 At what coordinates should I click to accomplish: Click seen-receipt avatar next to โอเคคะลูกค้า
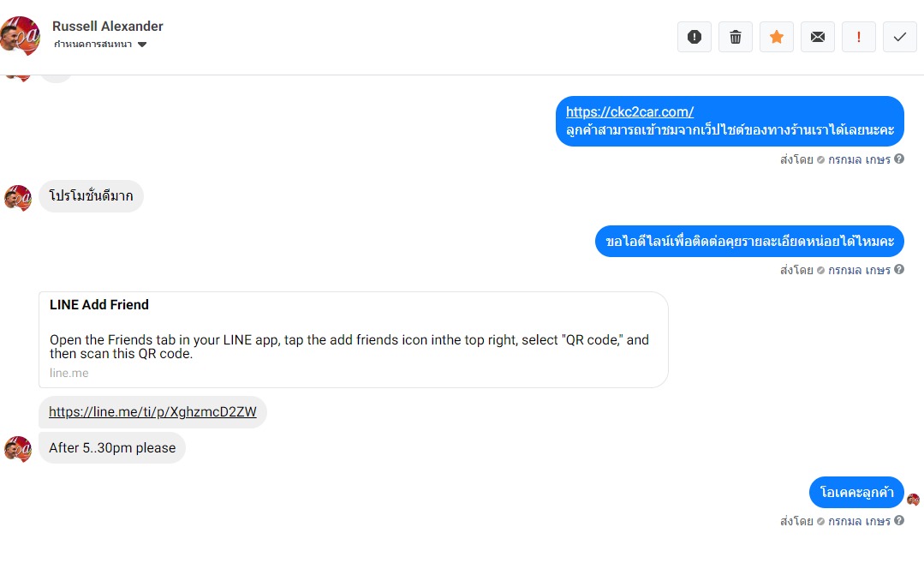pyautogui.click(x=913, y=500)
